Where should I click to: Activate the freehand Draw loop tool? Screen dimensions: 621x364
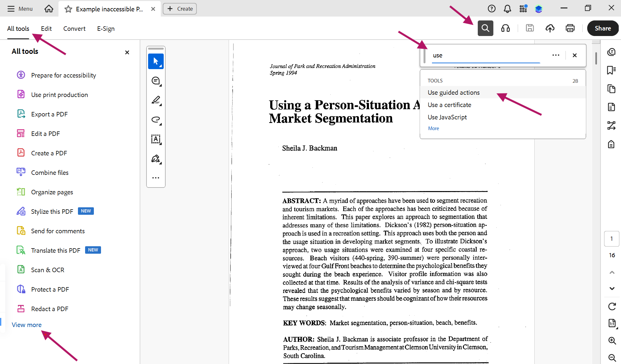pos(156,120)
